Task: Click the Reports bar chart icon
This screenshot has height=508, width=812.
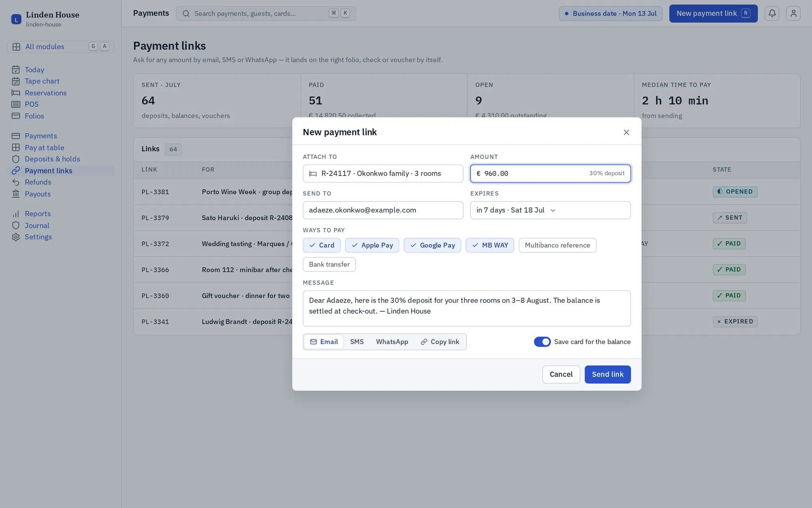Action: point(16,214)
